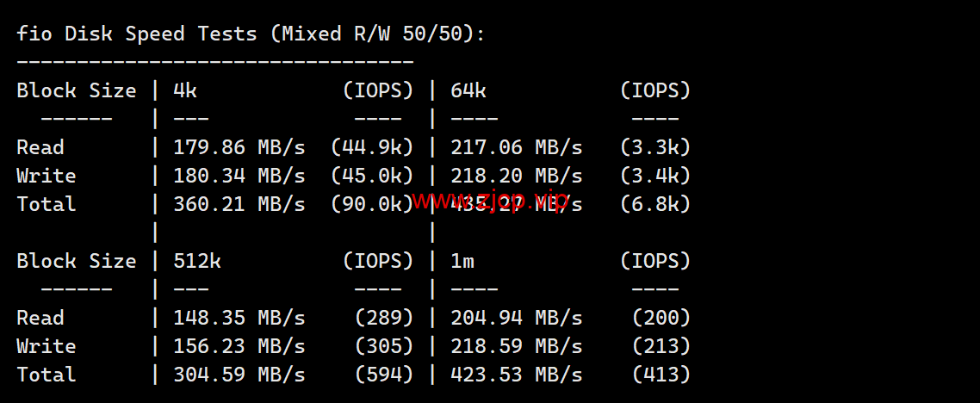Click the (6.8k) total IOPS value
The width and height of the screenshot is (980, 403).
(655, 204)
